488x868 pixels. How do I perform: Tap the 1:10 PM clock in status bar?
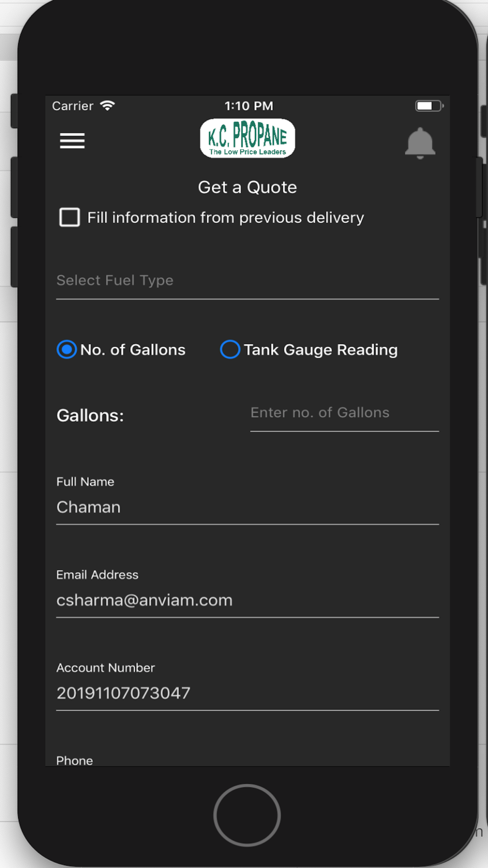(249, 106)
